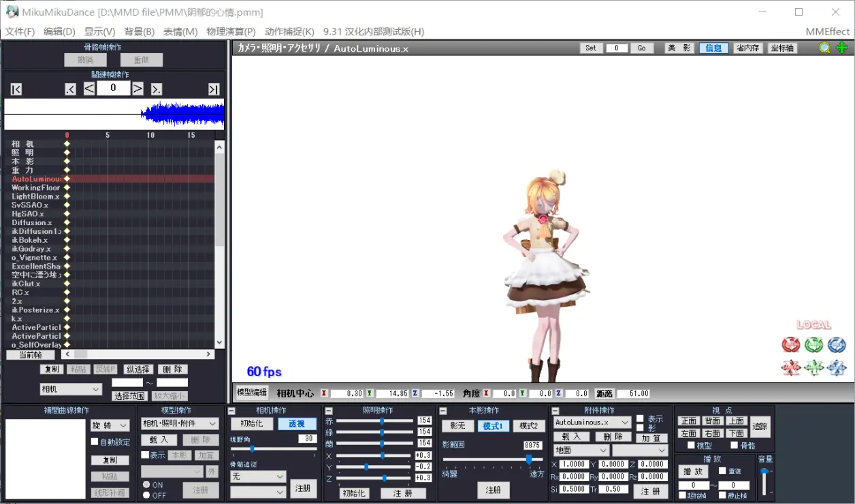The image size is (855, 504).
Task: Select the ON radio button
Action: click(146, 485)
